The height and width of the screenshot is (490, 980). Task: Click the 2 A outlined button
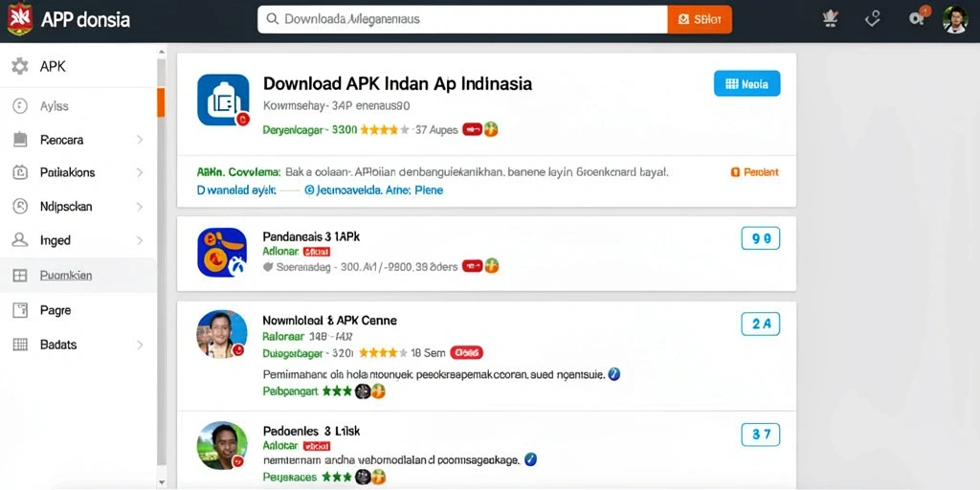click(x=761, y=323)
